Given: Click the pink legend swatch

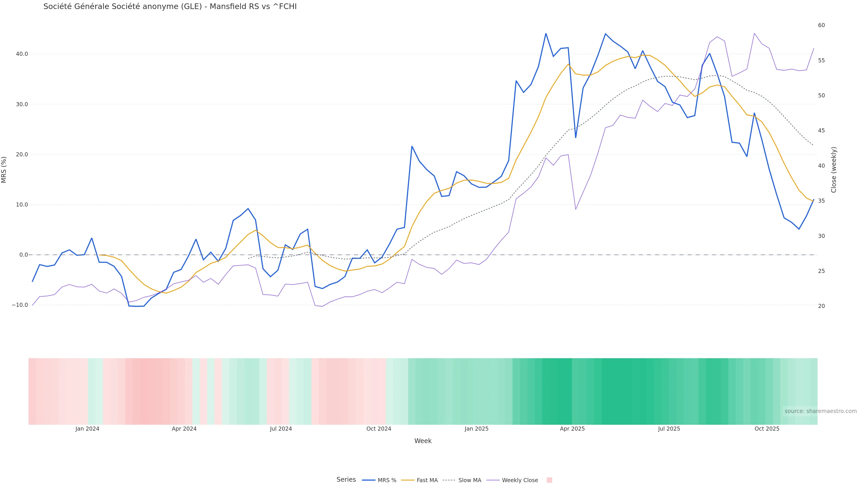Looking at the screenshot, I should (549, 480).
